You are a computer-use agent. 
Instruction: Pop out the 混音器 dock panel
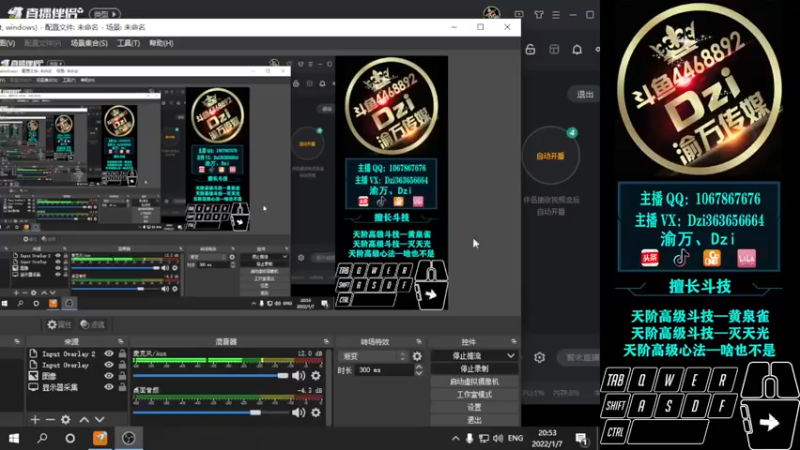tap(326, 341)
